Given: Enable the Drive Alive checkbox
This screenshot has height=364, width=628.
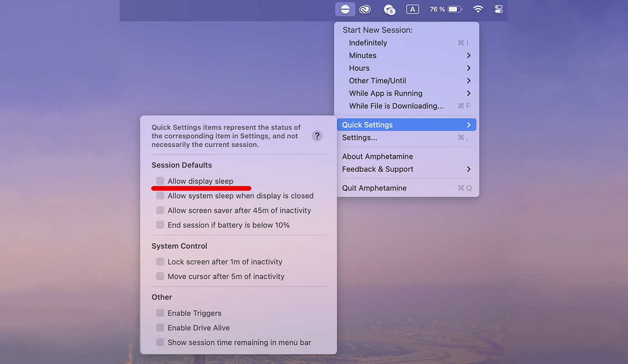Looking at the screenshot, I should pyautogui.click(x=160, y=328).
